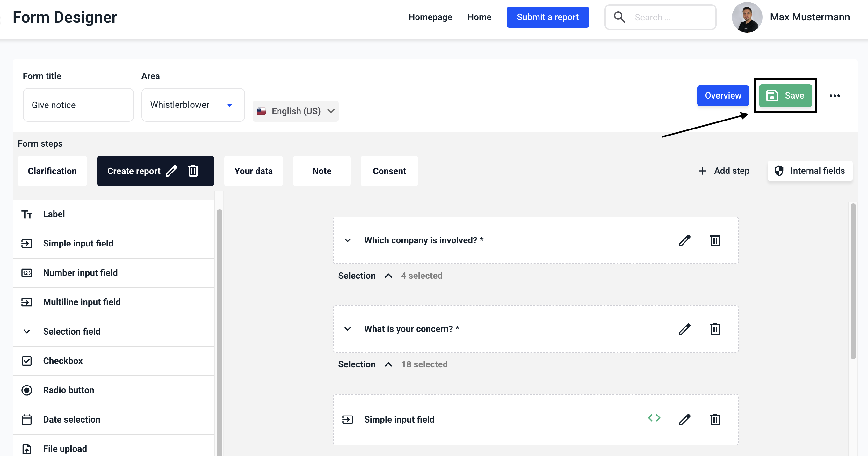Delete the Simple input field element
868x456 pixels.
click(715, 420)
